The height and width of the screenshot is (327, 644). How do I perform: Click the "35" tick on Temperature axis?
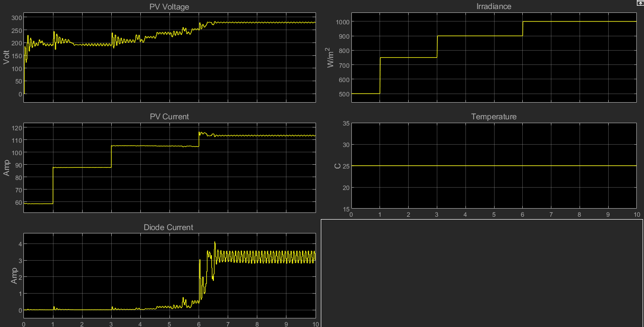[x=345, y=124]
